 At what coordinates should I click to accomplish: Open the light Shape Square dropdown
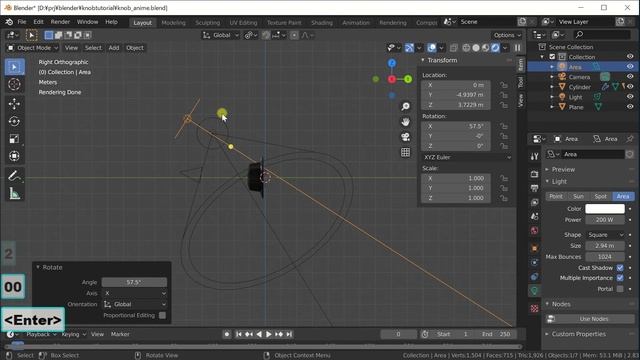coord(605,235)
